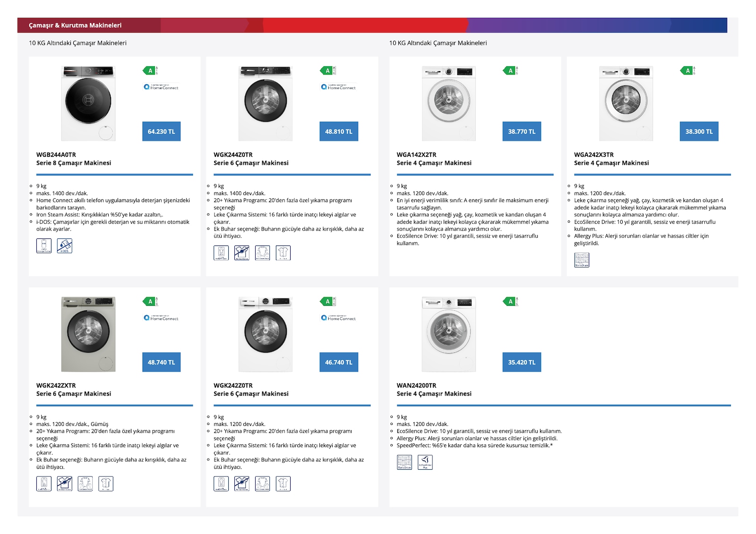Click the energy class A label on WGA142X2TR

[x=510, y=71]
